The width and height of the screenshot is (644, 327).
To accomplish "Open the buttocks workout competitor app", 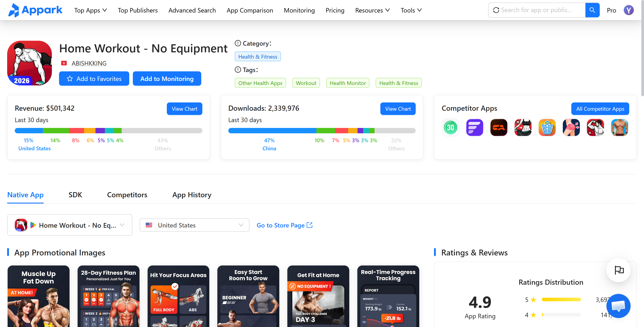I will [x=571, y=127].
